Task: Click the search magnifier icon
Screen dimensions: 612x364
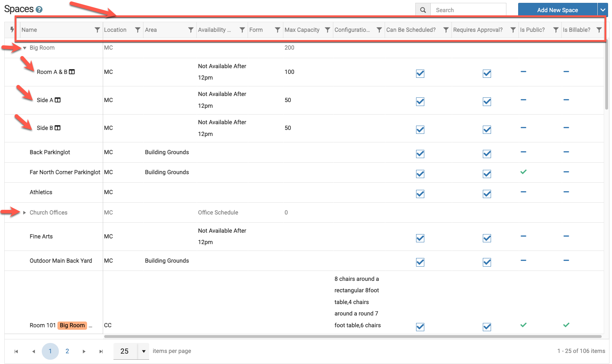Action: coord(423,10)
